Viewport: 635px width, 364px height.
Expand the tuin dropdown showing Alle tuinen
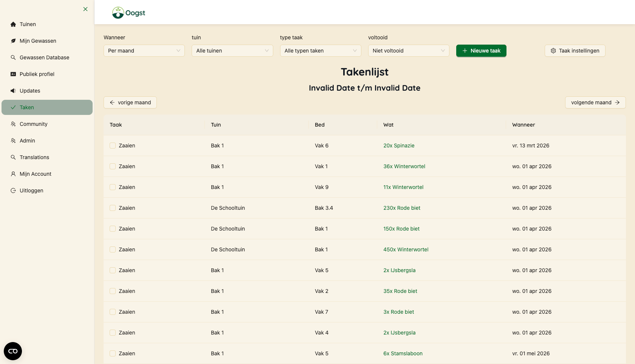[232, 51]
